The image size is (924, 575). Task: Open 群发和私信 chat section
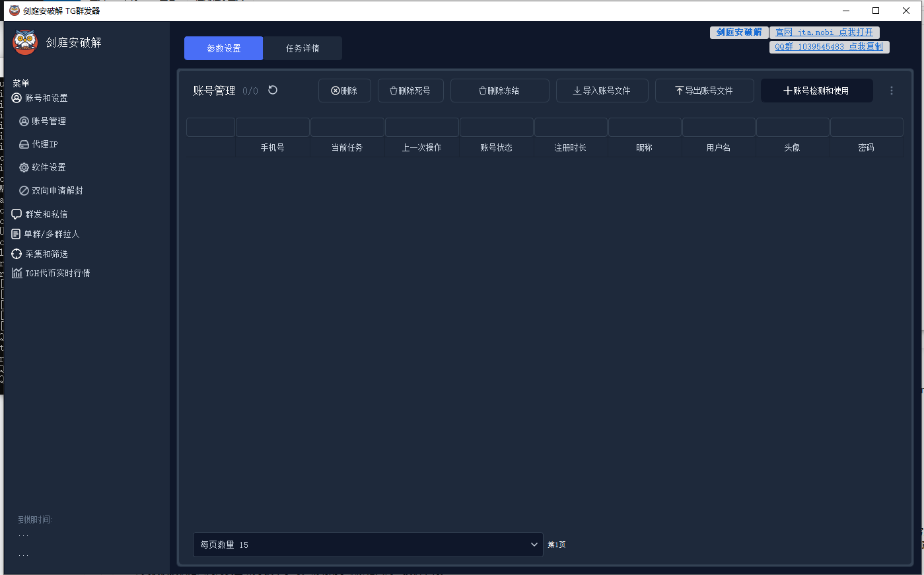point(40,214)
